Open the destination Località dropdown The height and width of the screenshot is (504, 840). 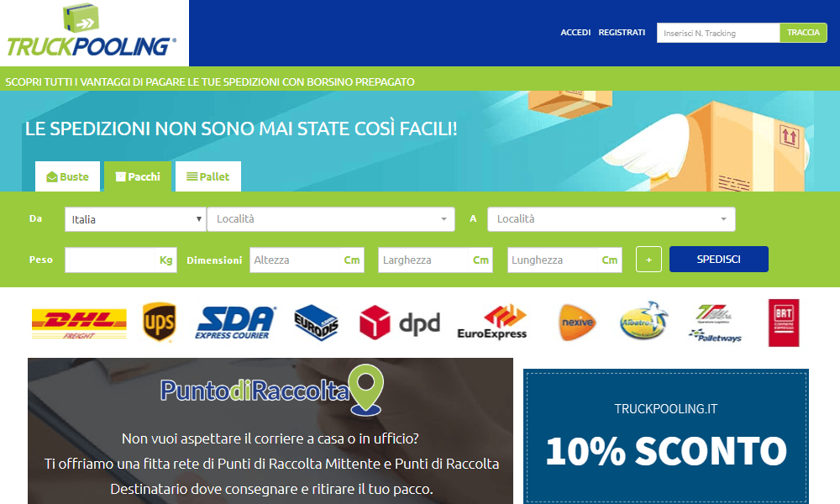click(612, 219)
